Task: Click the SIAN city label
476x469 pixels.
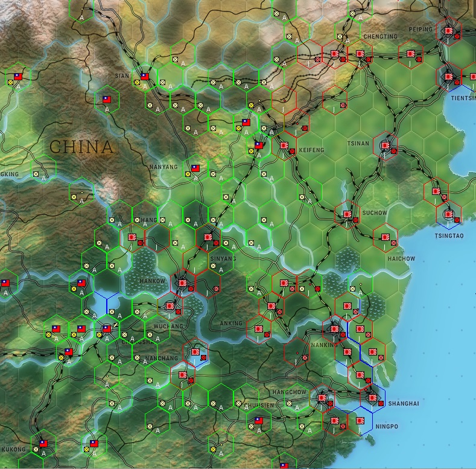Action: (122, 75)
